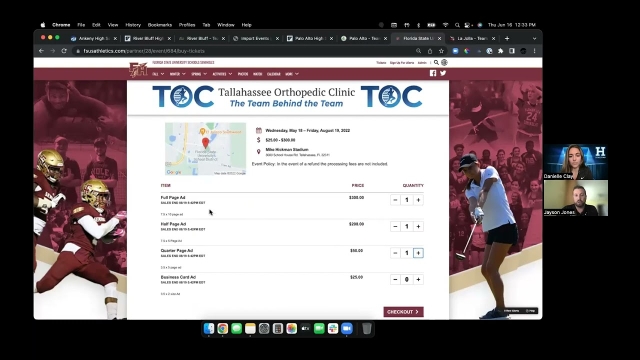Increase Half Page Ad quantity

pos(418,227)
